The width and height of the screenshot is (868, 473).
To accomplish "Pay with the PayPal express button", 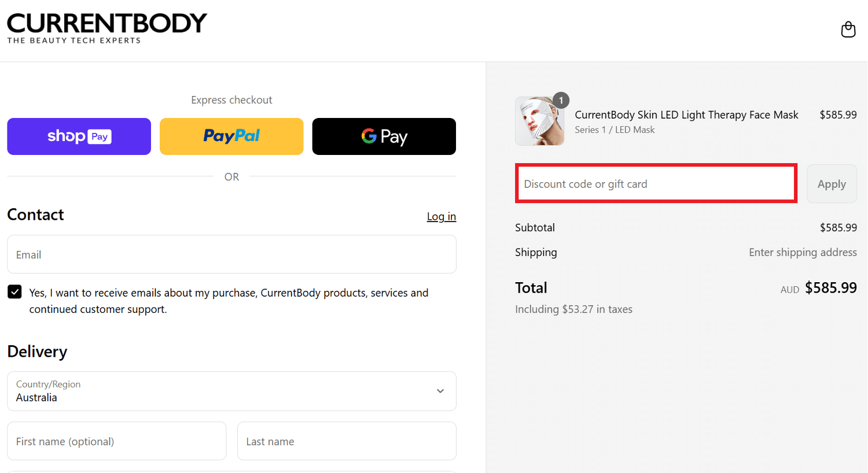I will coord(231,136).
